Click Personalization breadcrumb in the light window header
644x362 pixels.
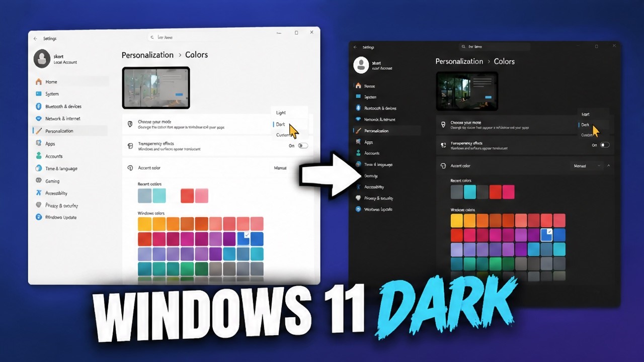tap(147, 55)
